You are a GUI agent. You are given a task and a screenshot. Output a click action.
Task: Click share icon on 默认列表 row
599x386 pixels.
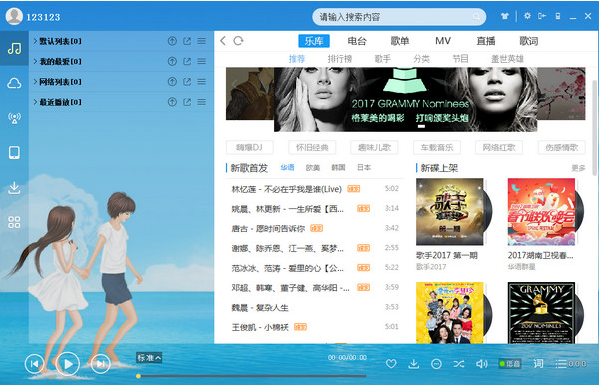coord(187,41)
